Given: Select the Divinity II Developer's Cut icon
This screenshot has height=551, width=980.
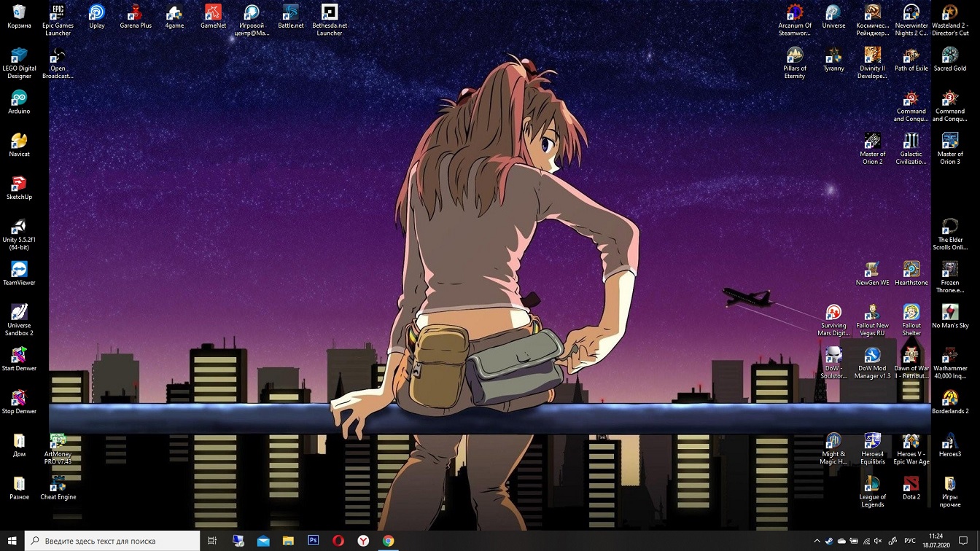Looking at the screenshot, I should point(872,63).
